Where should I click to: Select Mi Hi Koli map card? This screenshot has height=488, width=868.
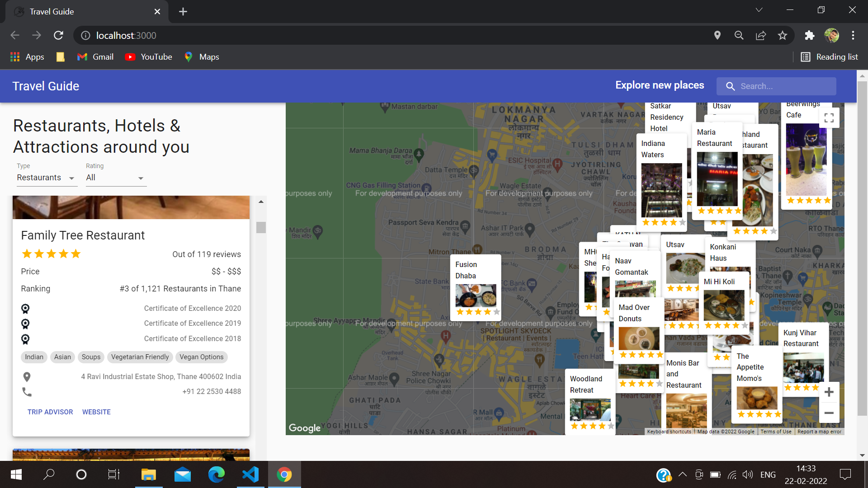click(x=723, y=303)
